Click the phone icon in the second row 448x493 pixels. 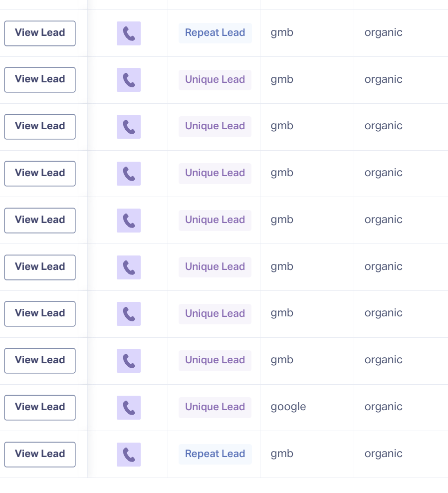pyautogui.click(x=128, y=80)
